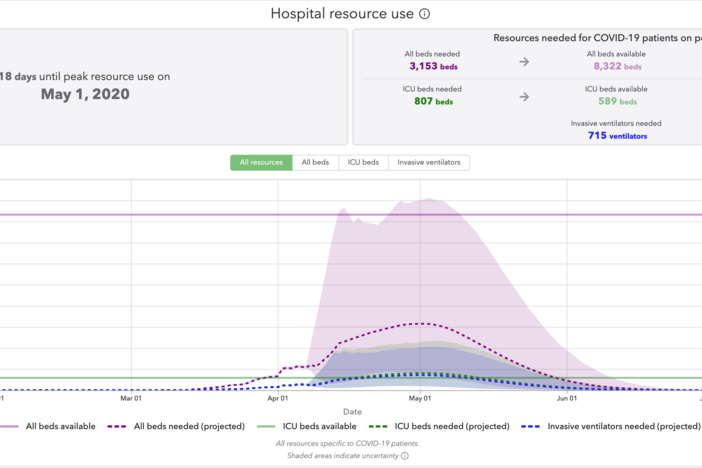
Task: Open the Invasive ventilators tab
Action: pos(429,163)
